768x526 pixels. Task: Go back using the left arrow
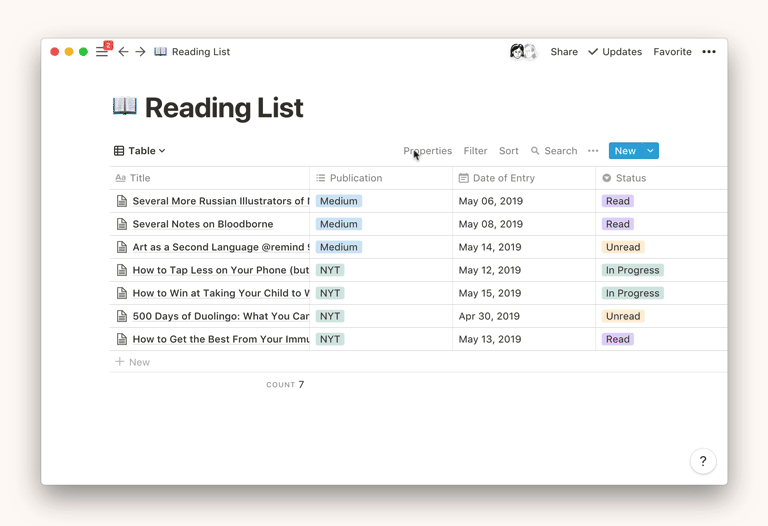click(x=123, y=52)
